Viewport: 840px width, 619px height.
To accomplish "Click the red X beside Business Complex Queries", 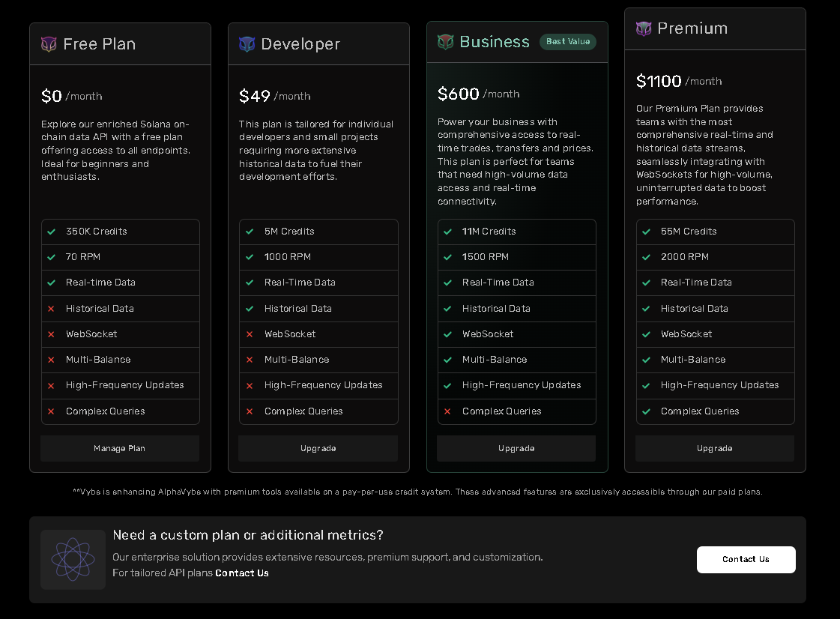I will click(448, 411).
